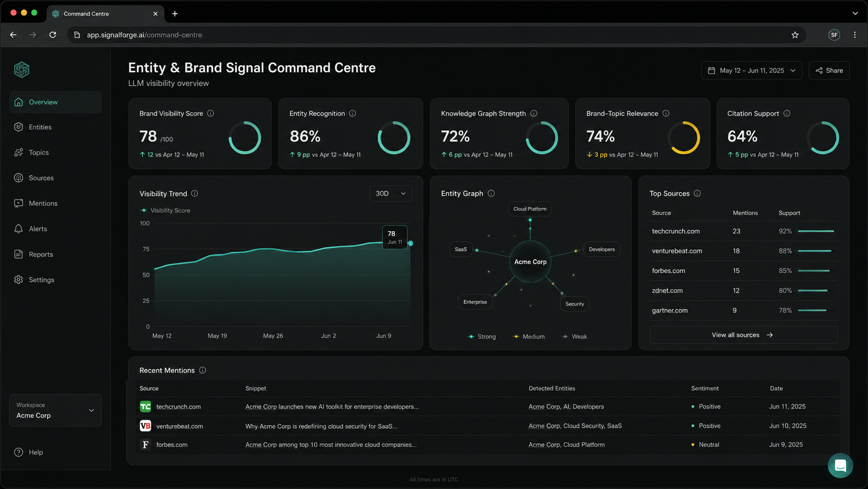Expand the Acme Corp workspace selector

[x=55, y=411]
